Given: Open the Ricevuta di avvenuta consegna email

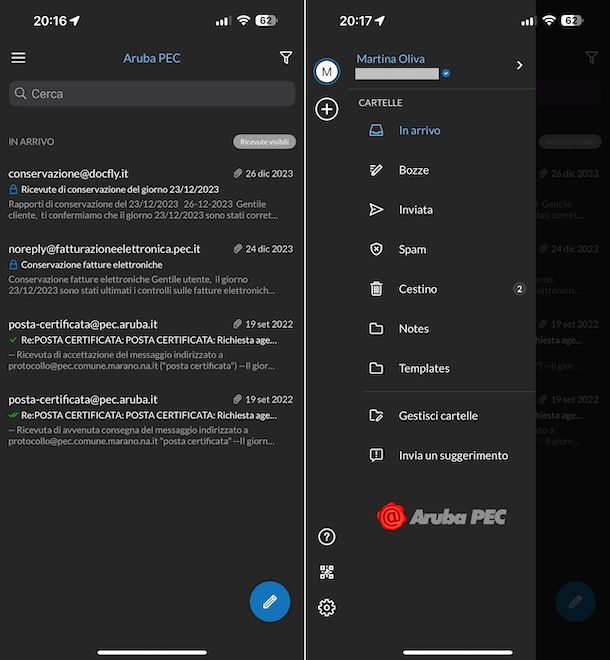Looking at the screenshot, I should [152, 420].
